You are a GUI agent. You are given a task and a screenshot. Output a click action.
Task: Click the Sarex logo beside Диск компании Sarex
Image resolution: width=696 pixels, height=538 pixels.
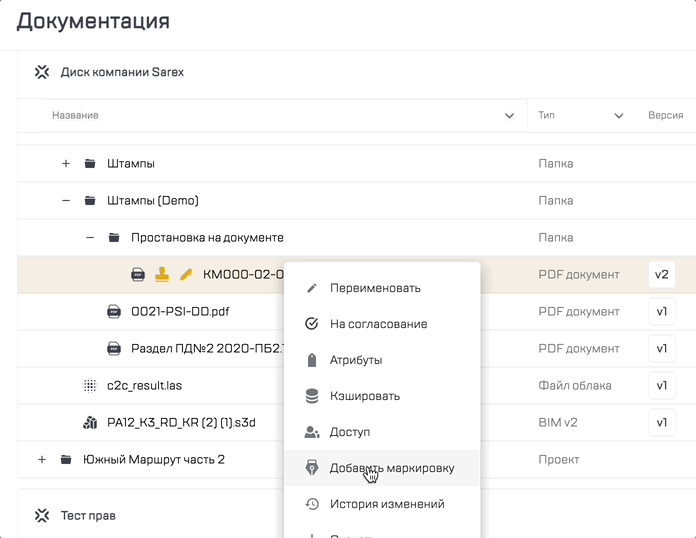coord(42,72)
